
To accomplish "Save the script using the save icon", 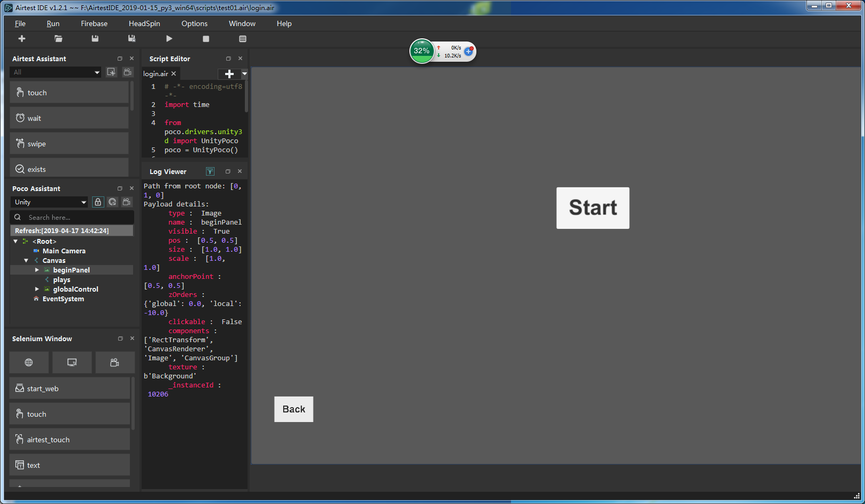I will (x=95, y=38).
